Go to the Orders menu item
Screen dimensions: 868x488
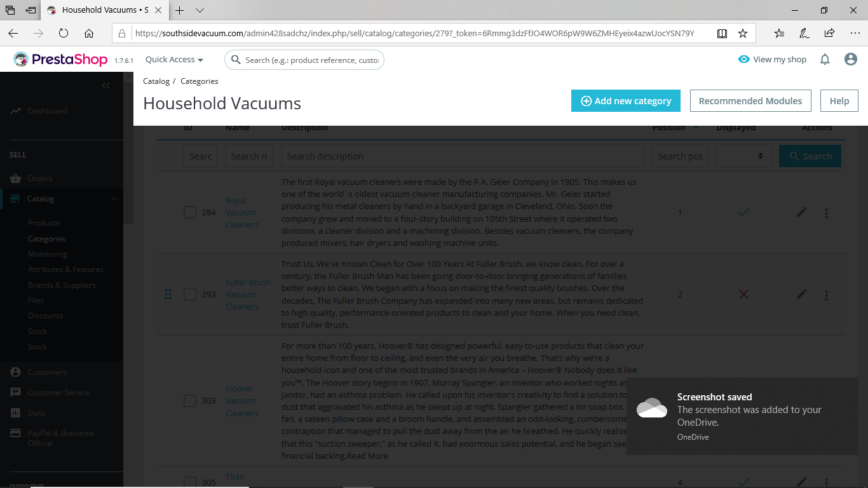click(x=40, y=179)
